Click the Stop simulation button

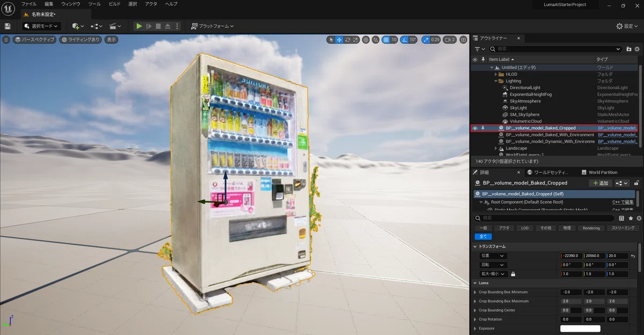click(x=158, y=26)
